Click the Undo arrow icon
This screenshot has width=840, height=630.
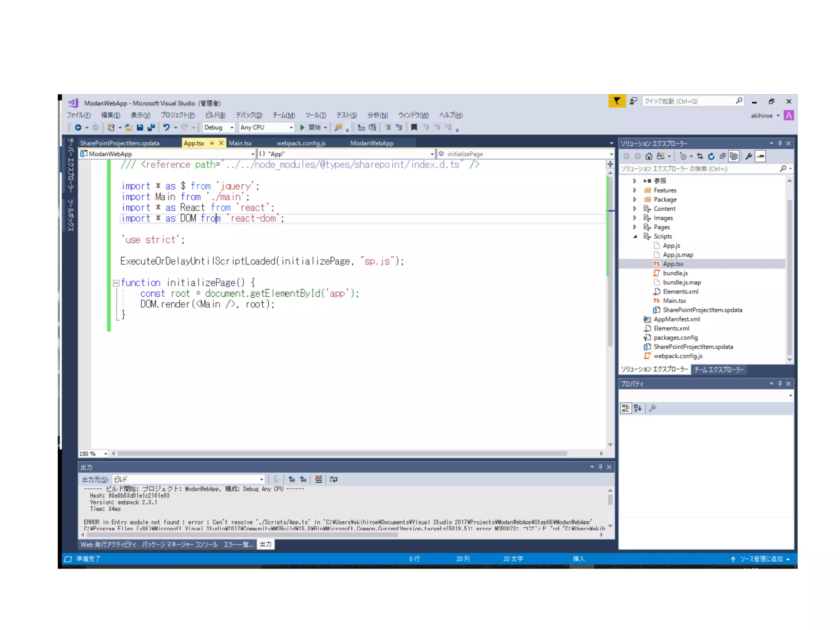tap(166, 127)
